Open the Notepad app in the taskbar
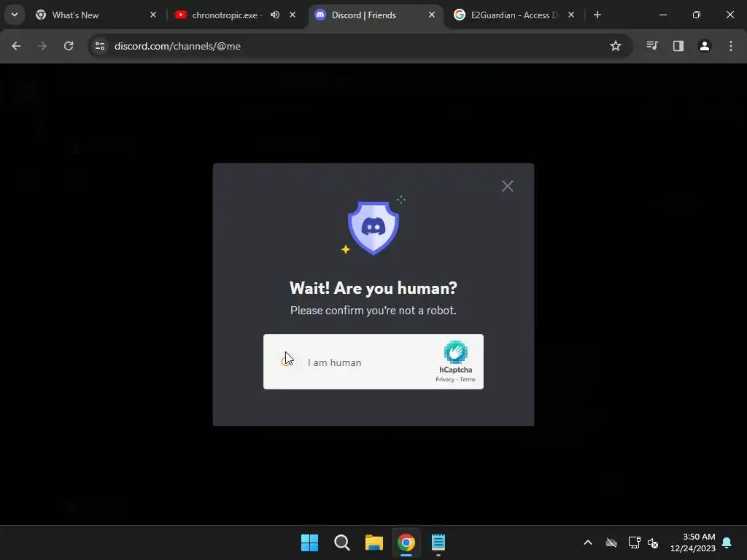The height and width of the screenshot is (560, 747). coord(438,542)
